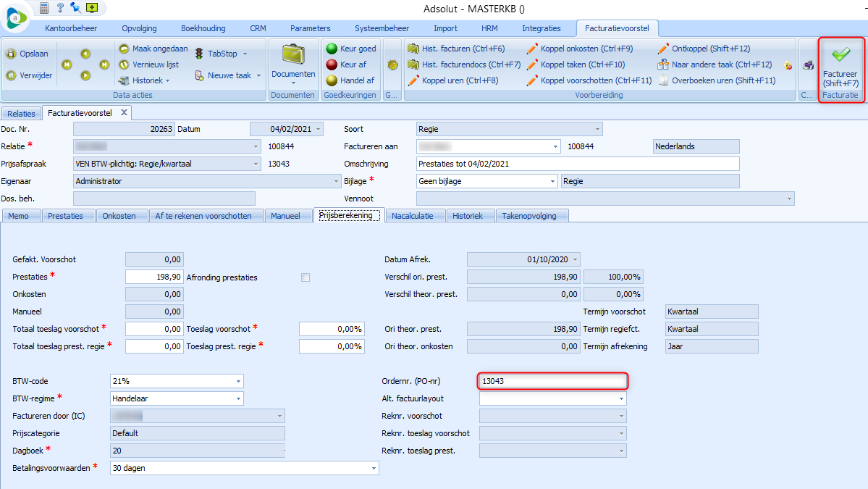The width and height of the screenshot is (868, 489).
Task: Click Maak ongedaan undo icon
Action: [x=124, y=49]
